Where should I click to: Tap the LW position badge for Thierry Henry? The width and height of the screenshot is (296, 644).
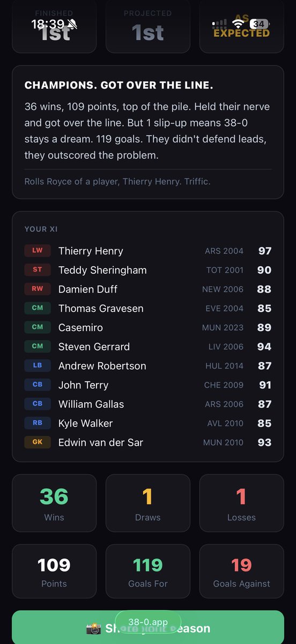[38, 251]
